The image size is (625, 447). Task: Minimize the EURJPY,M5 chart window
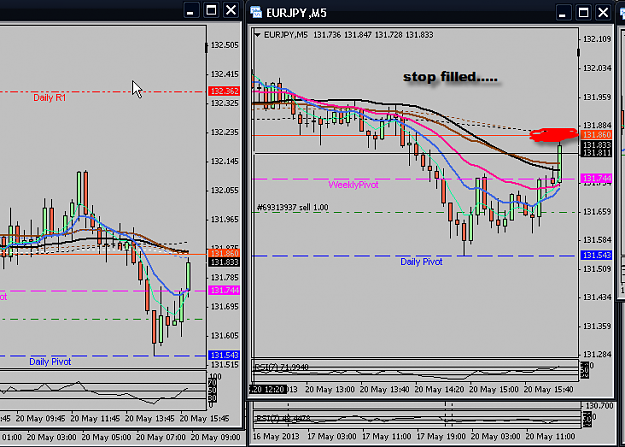(562, 12)
